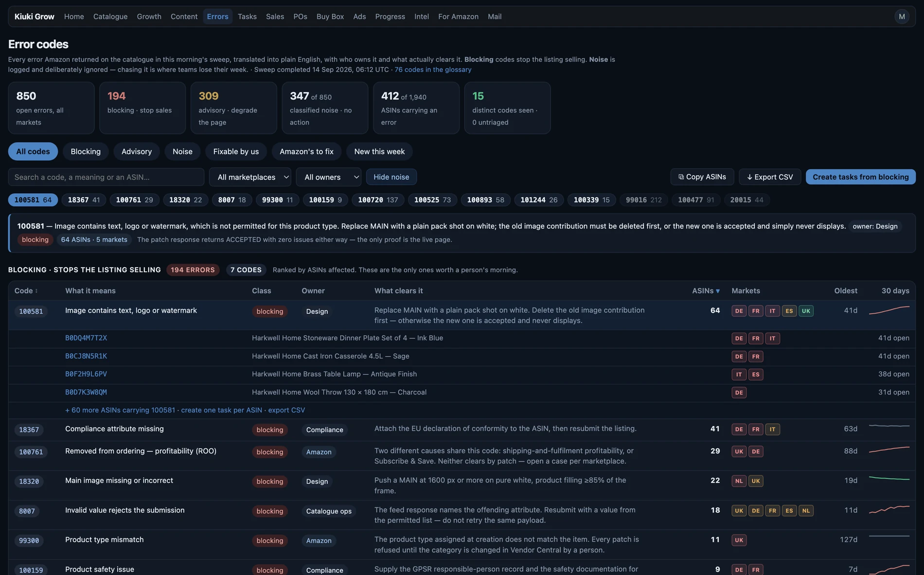Filter by Advisory codes
Screen dimensions: 924x575
click(x=137, y=151)
